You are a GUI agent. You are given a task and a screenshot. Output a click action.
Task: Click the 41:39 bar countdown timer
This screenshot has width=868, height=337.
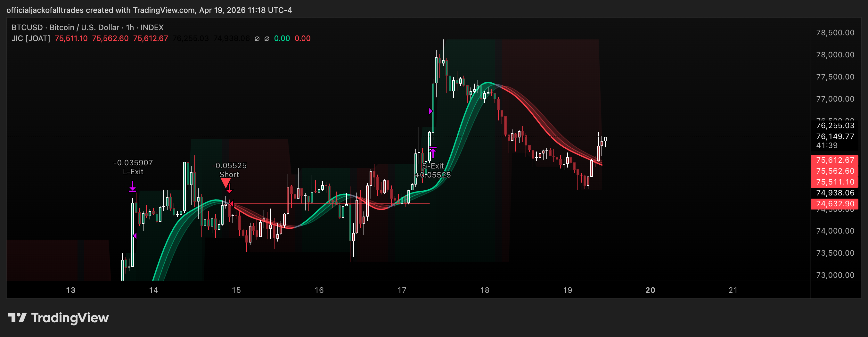point(827,145)
